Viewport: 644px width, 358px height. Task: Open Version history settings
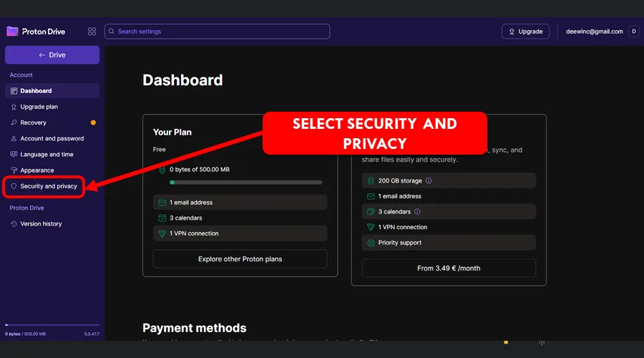coord(52,223)
